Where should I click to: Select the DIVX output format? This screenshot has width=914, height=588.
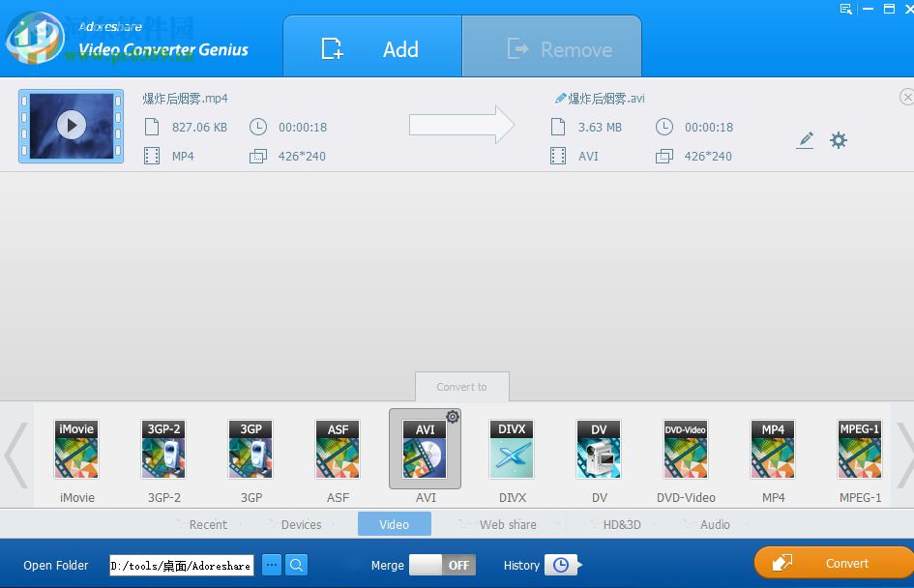[x=512, y=448]
